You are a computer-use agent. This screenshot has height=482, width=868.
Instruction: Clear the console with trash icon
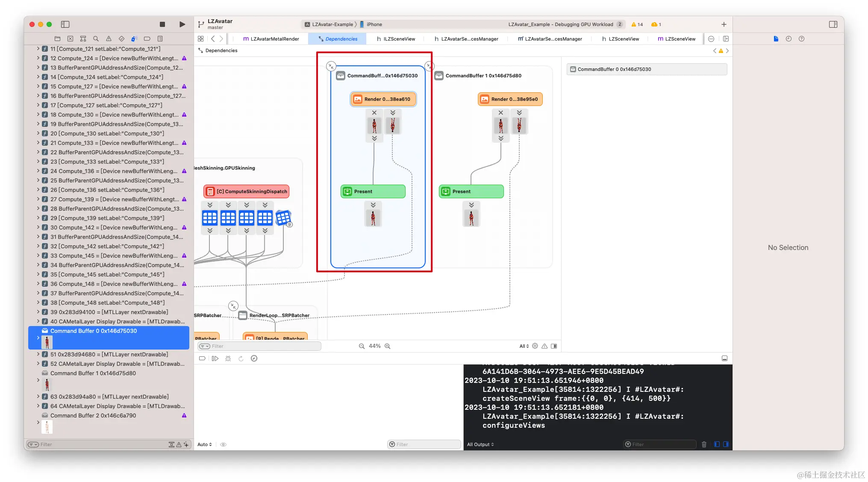point(704,444)
